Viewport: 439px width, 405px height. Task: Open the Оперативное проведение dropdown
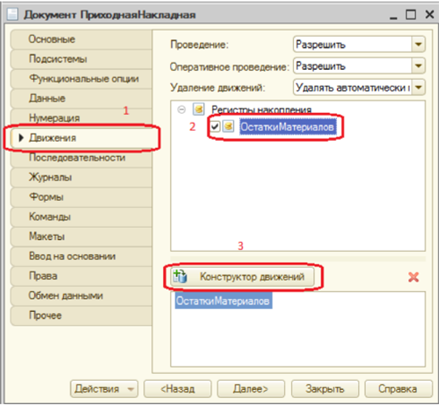419,66
